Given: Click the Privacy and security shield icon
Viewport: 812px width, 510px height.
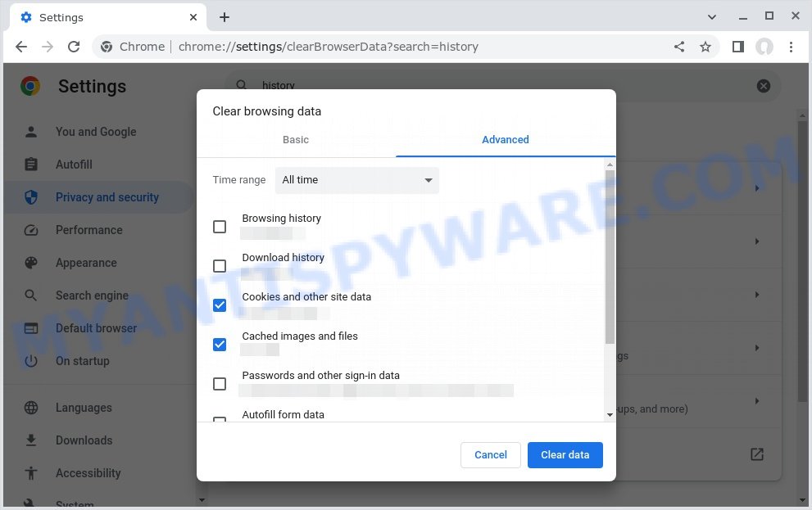Looking at the screenshot, I should point(31,197).
